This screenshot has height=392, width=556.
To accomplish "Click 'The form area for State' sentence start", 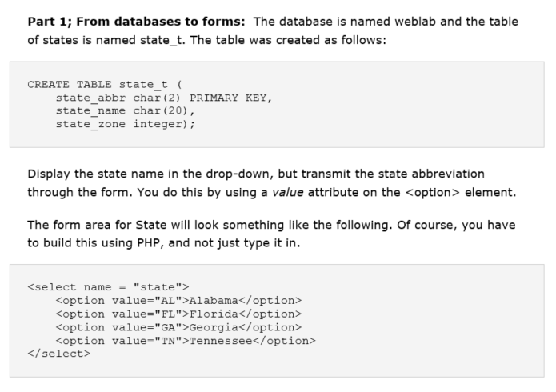I will pos(97,225).
